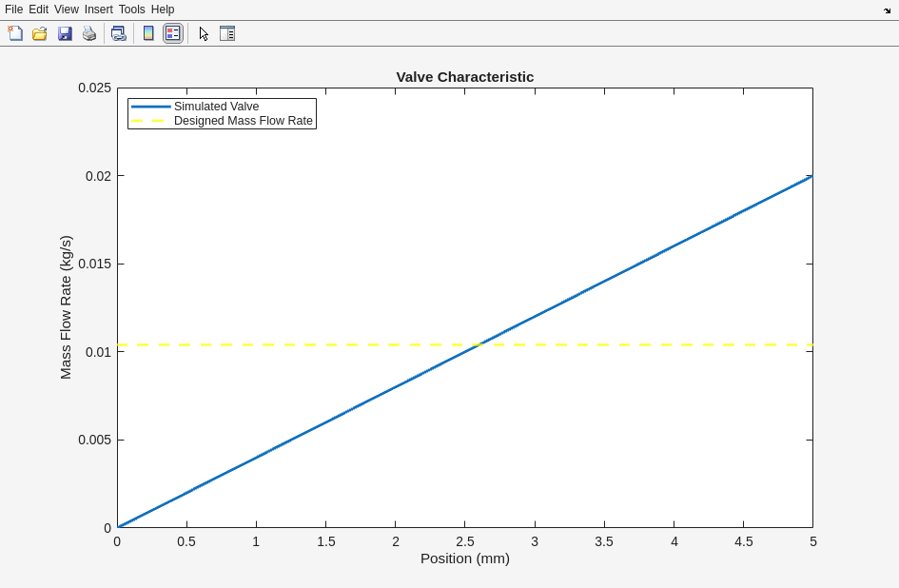Click the Valve Characteristic plot title
The width and height of the screenshot is (899, 588).
point(465,77)
